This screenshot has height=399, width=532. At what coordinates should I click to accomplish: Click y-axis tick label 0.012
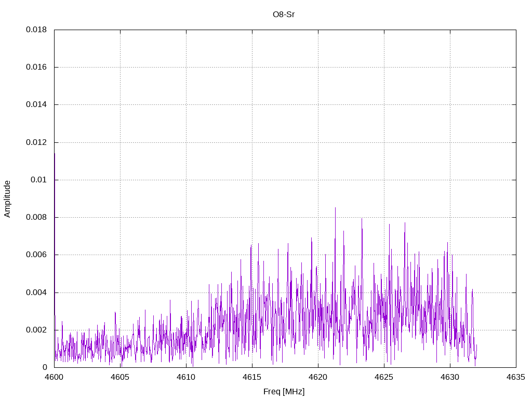36,142
